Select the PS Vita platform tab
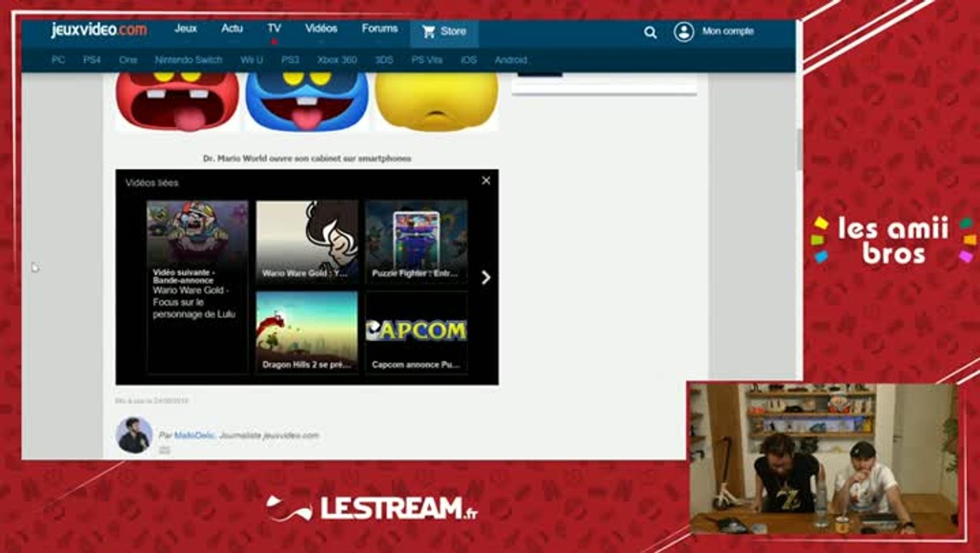Viewport: 980px width, 553px height. click(427, 60)
